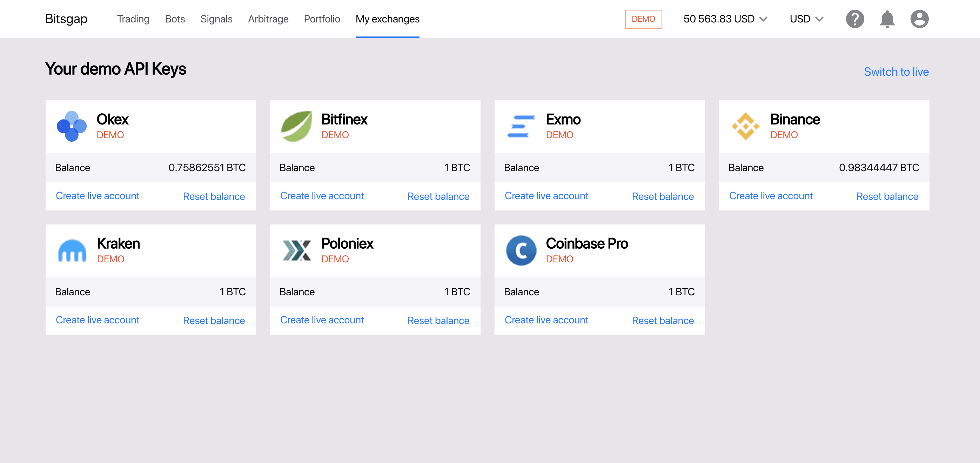Open notifications bell icon
Viewport: 980px width, 463px height.
coord(887,19)
